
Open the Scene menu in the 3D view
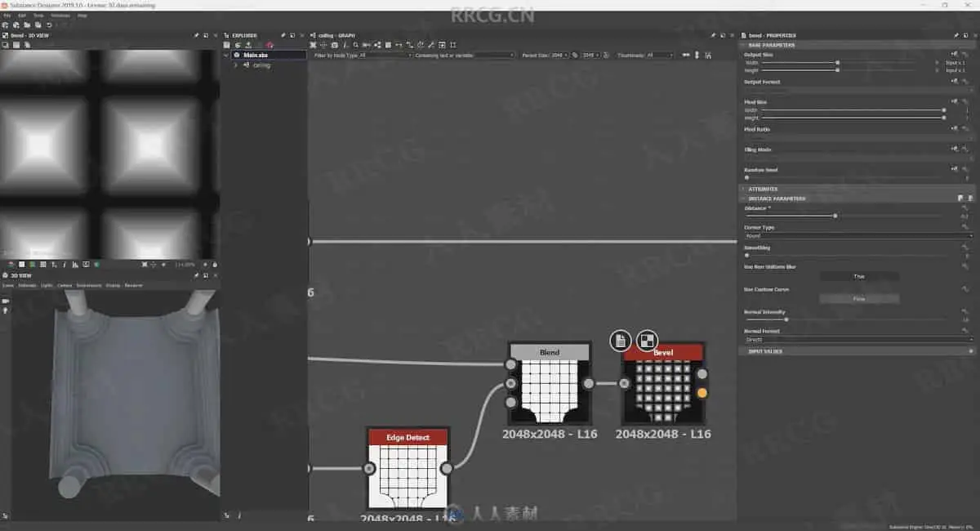click(x=8, y=285)
